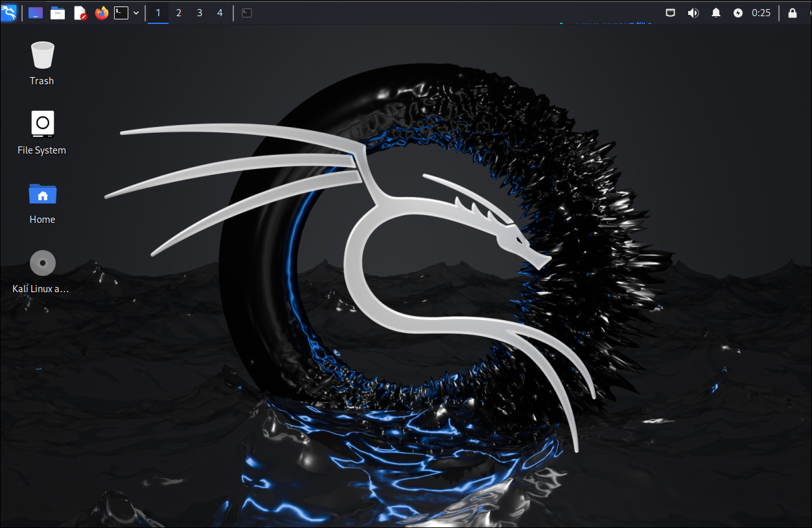This screenshot has height=528, width=812.
Task: Check notifications via the bell icon
Action: click(x=715, y=12)
